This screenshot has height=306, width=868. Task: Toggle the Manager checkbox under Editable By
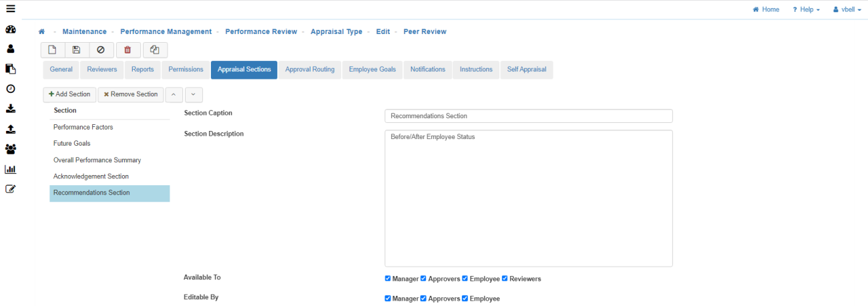point(388,299)
